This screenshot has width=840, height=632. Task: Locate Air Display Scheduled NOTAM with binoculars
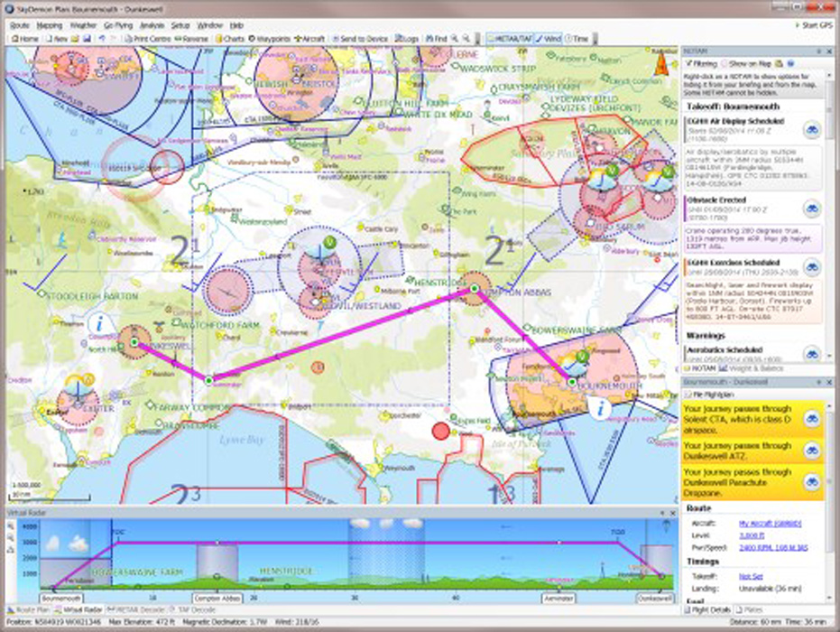coord(812,130)
